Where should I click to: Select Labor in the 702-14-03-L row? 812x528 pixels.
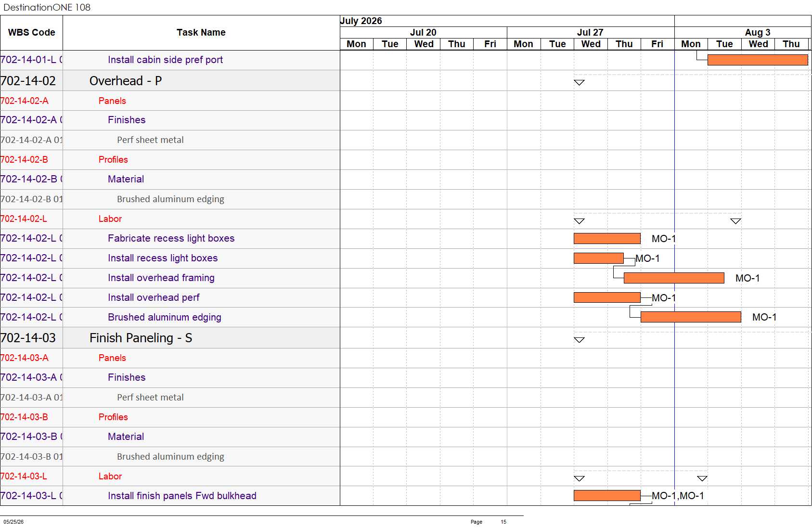coord(110,476)
